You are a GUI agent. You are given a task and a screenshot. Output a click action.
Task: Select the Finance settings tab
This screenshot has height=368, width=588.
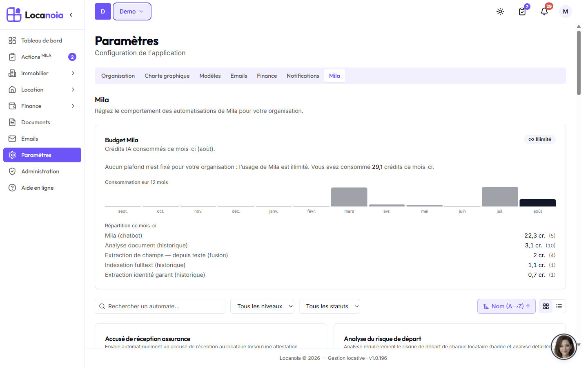(267, 76)
